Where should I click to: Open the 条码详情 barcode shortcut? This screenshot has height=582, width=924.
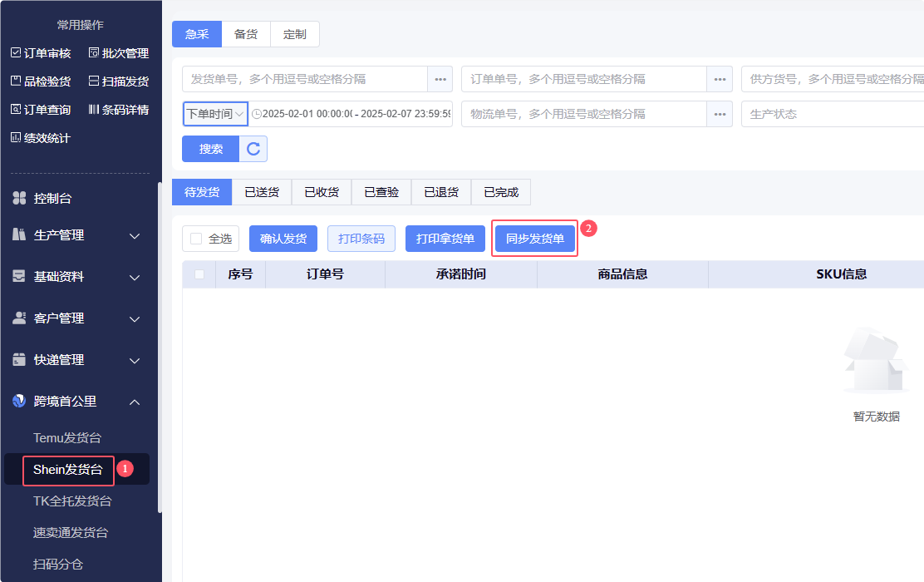point(94,110)
